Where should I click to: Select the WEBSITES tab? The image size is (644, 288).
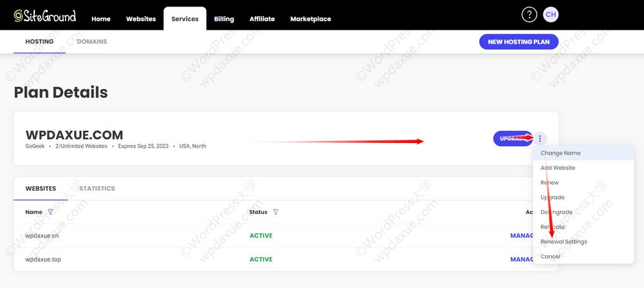coord(41,189)
